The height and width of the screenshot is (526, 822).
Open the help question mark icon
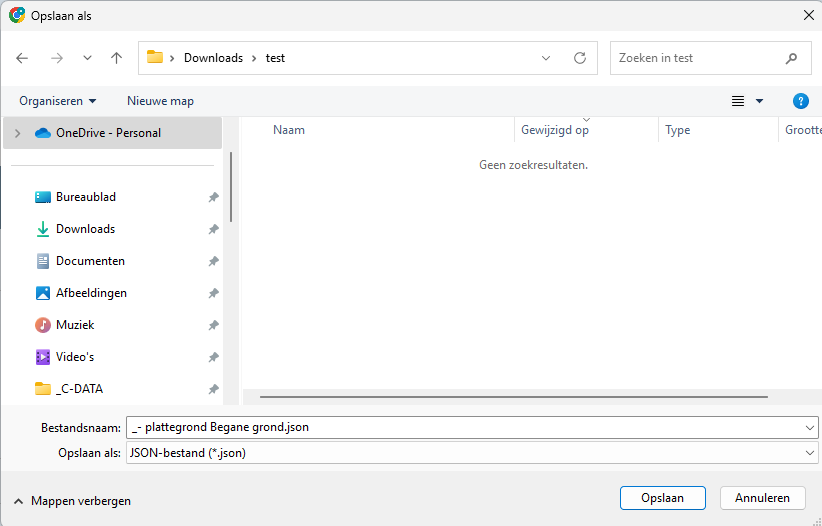(x=800, y=101)
